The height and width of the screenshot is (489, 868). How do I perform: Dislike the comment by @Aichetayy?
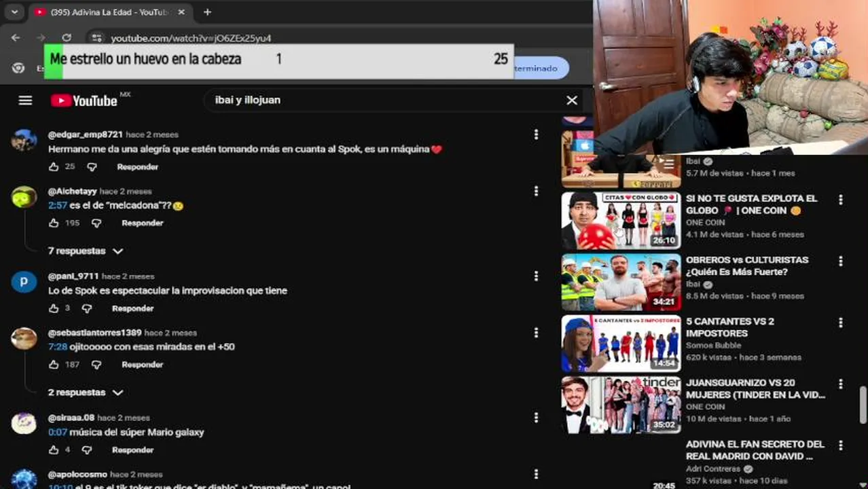tap(96, 223)
